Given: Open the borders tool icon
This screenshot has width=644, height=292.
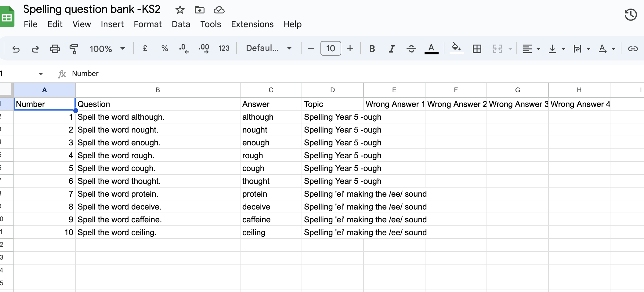Looking at the screenshot, I should click(x=477, y=49).
